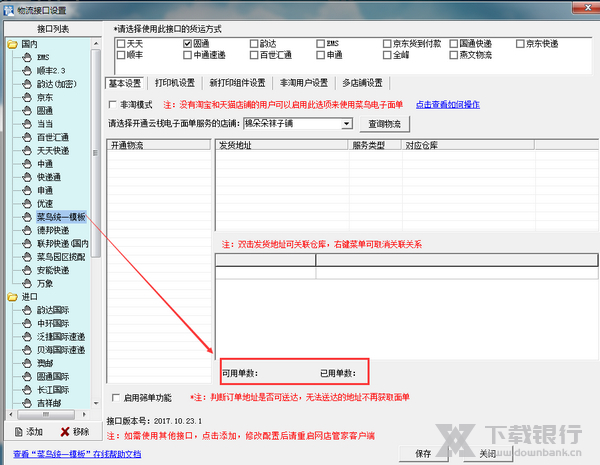Click the vertical scrollbar thumb of the interface list
600x465 pixels.
point(96,153)
